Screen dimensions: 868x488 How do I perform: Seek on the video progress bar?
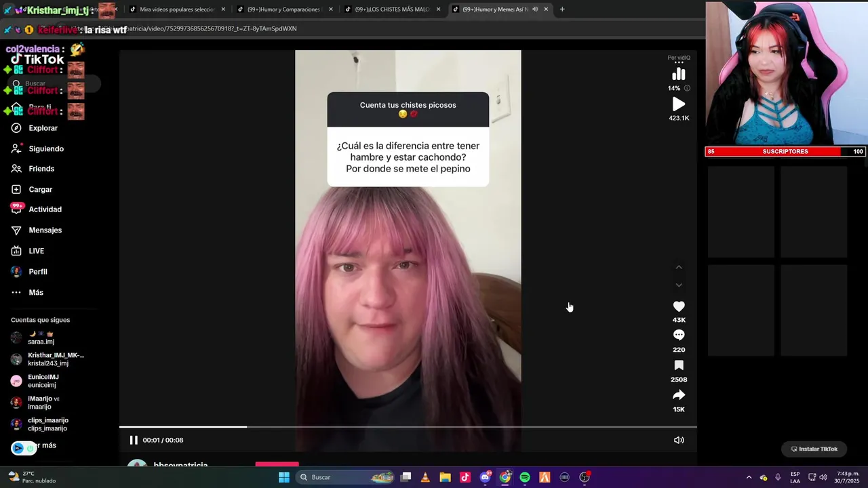(408, 427)
